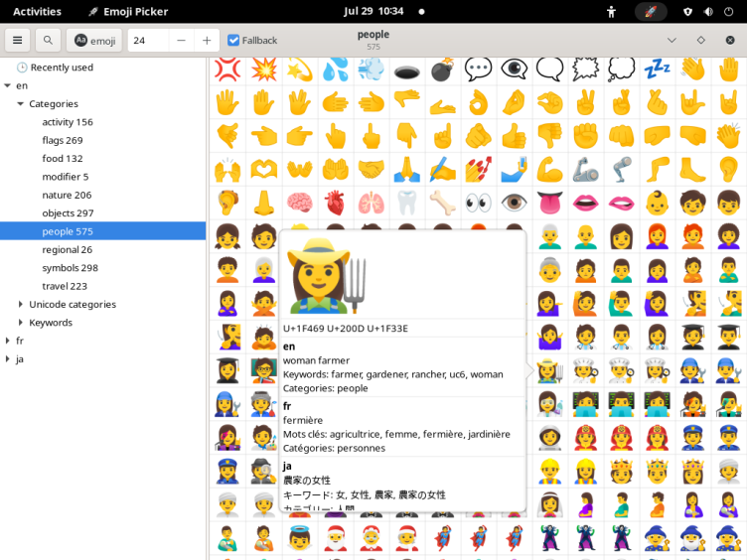This screenshot has width=747, height=560.
Task: Toggle the Fallback checkbox
Action: click(x=234, y=41)
